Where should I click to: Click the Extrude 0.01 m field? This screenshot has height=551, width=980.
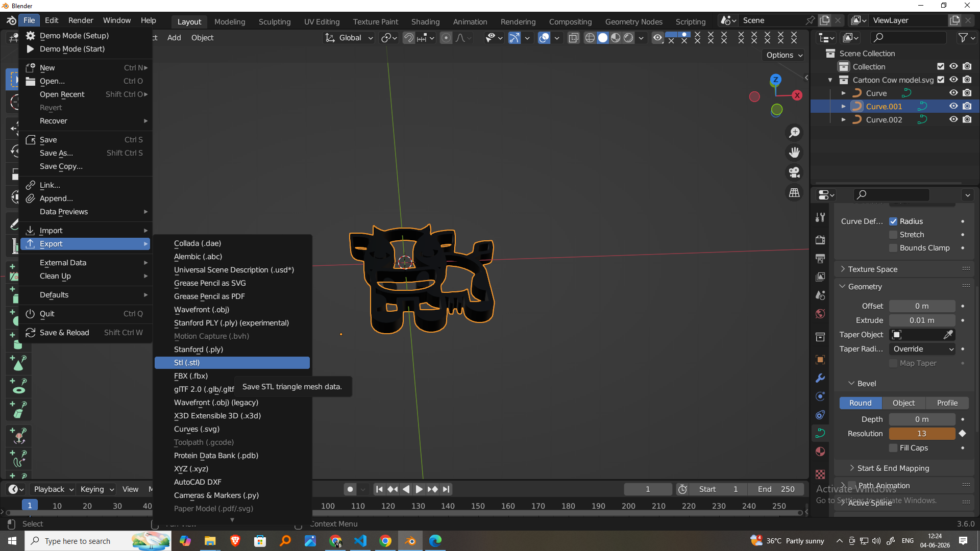coord(922,320)
